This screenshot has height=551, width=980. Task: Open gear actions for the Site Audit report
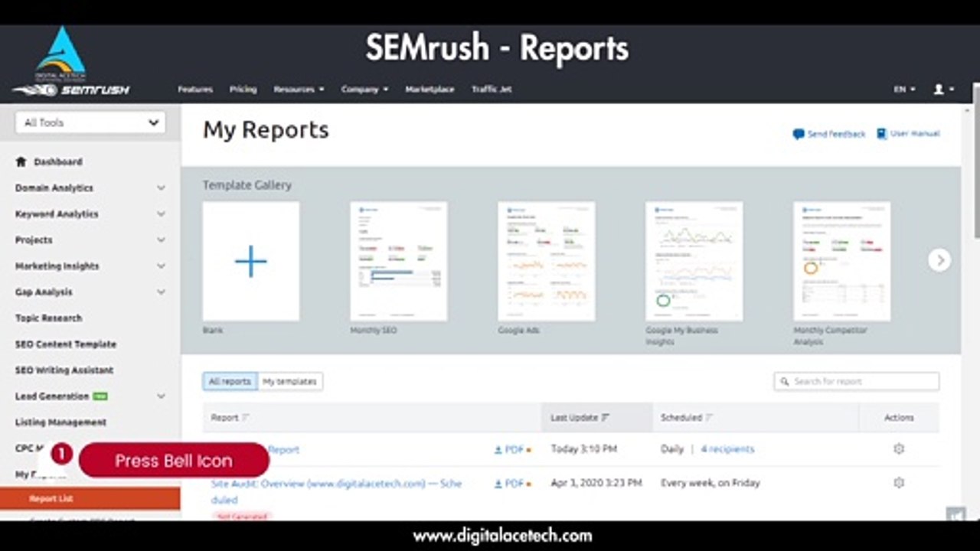point(899,483)
